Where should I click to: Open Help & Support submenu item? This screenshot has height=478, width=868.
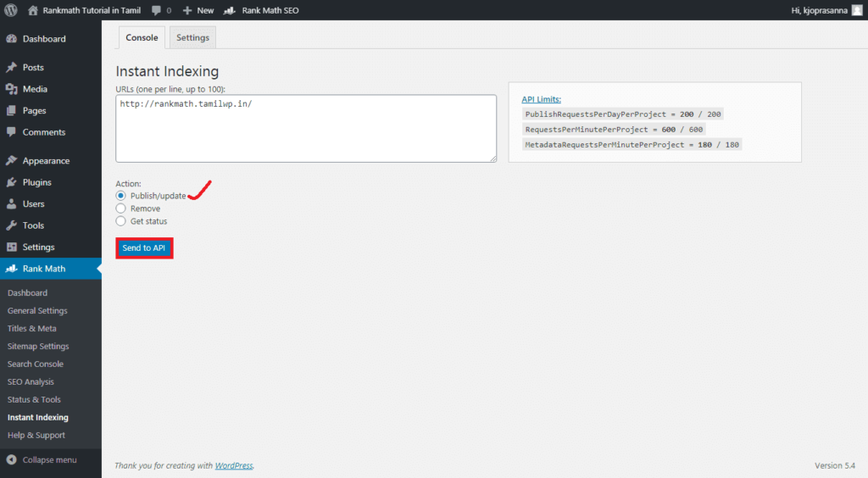coord(36,435)
